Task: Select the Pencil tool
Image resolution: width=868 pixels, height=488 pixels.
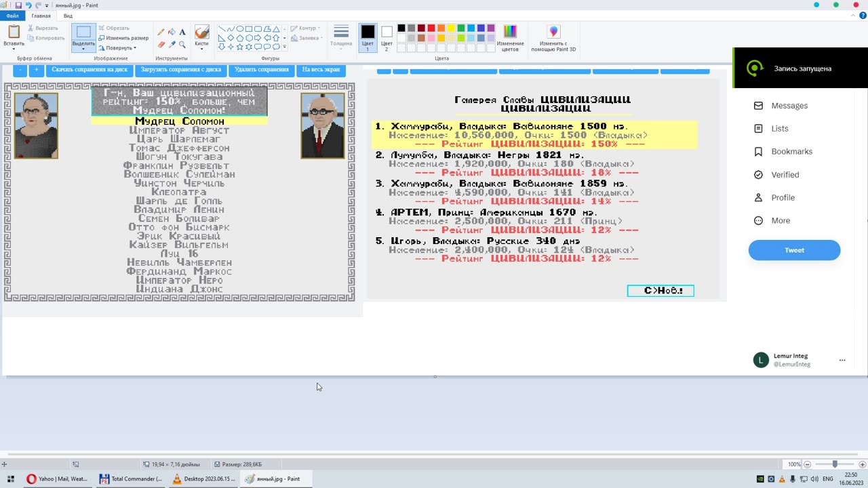Action: (161, 32)
